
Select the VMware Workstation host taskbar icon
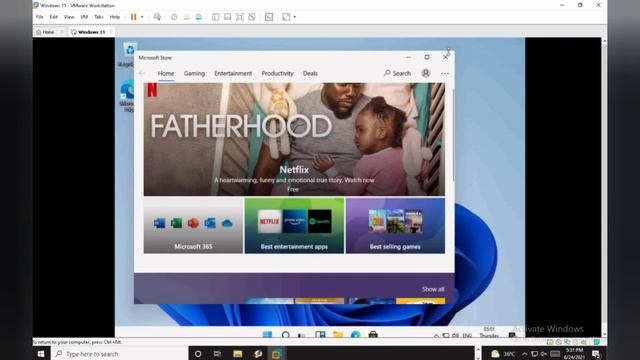[x=276, y=354]
